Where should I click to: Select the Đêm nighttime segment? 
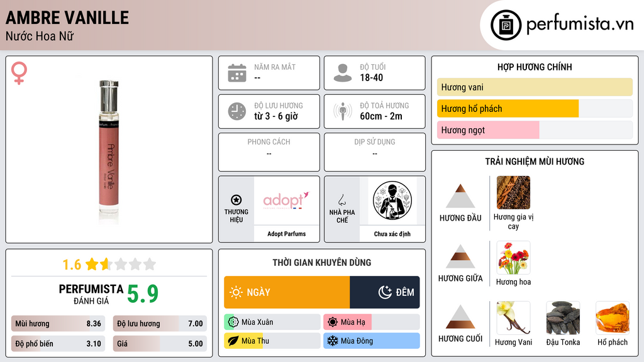click(x=385, y=292)
